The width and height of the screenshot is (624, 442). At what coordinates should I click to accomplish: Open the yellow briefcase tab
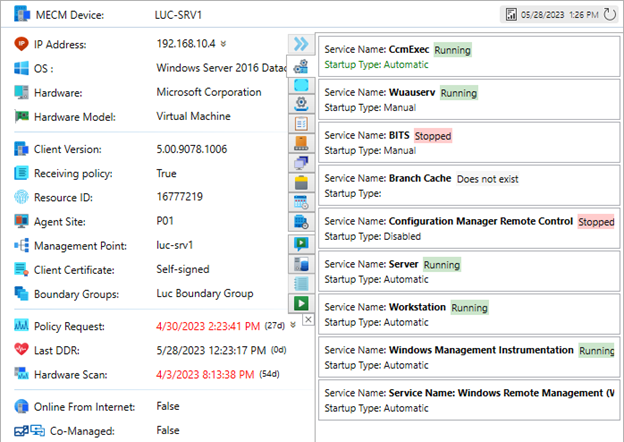(301, 183)
